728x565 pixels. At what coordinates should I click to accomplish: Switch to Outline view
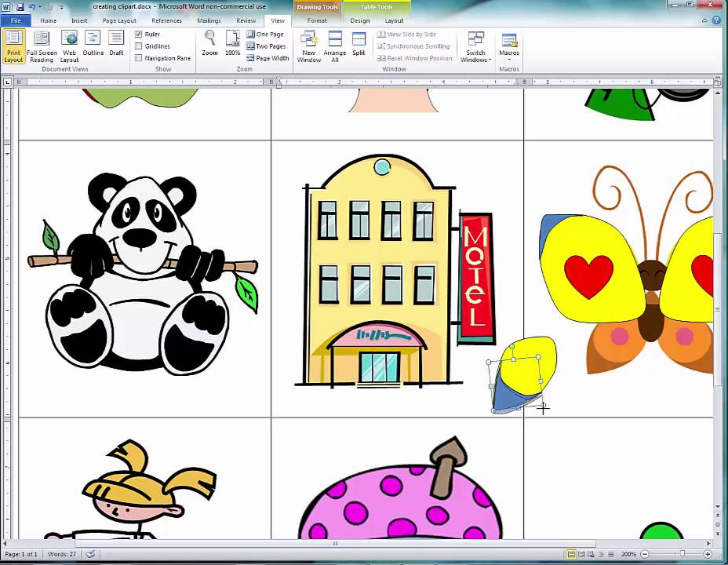(x=93, y=47)
